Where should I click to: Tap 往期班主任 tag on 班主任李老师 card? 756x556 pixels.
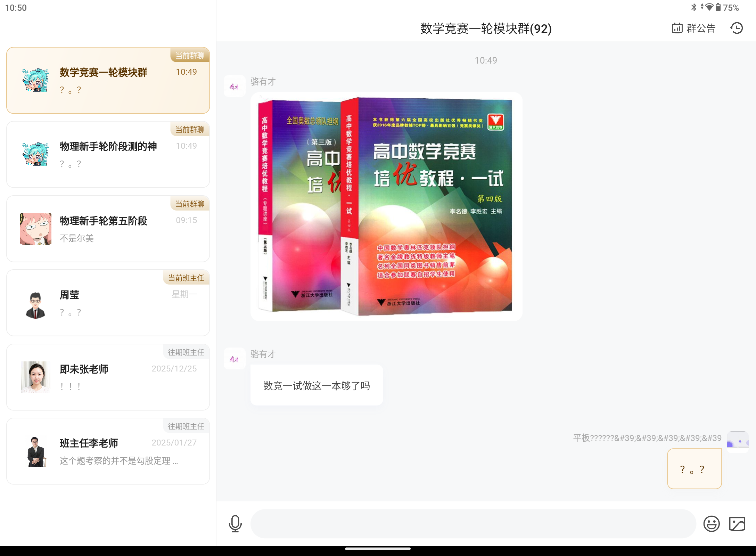coord(186,426)
